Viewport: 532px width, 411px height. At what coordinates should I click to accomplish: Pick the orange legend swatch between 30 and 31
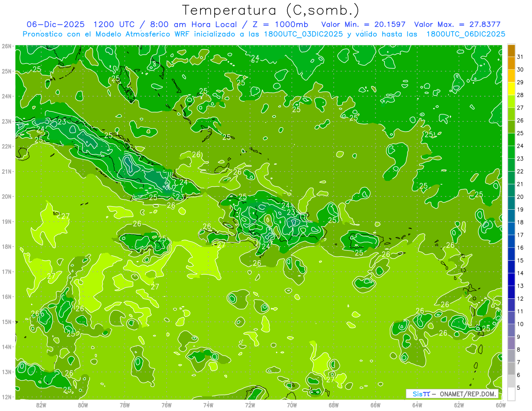pyautogui.click(x=511, y=63)
